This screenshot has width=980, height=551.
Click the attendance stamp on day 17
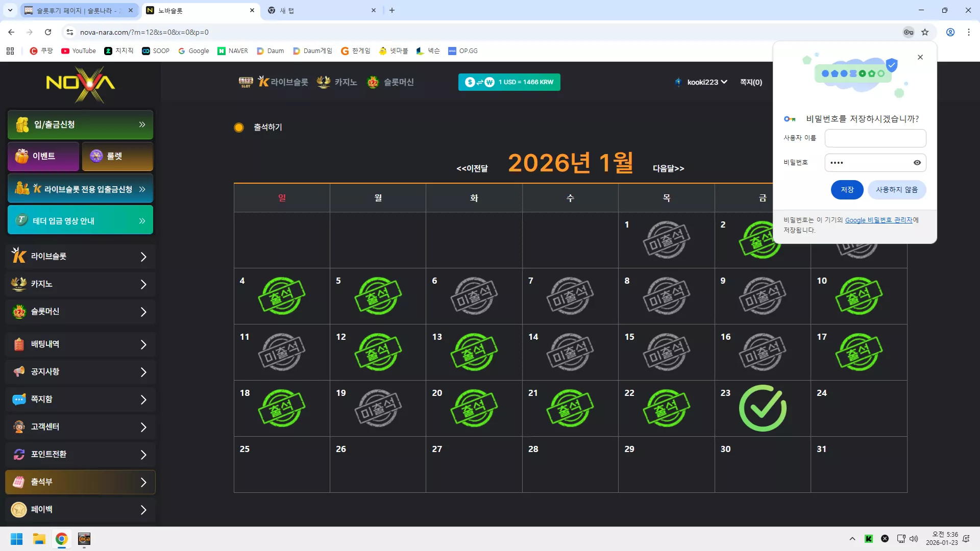[859, 352]
